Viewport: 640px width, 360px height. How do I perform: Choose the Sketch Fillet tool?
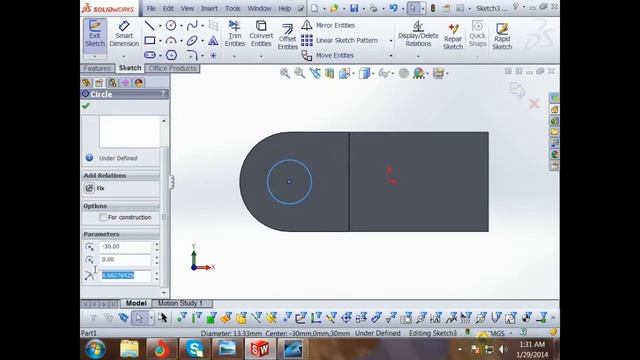point(192,55)
